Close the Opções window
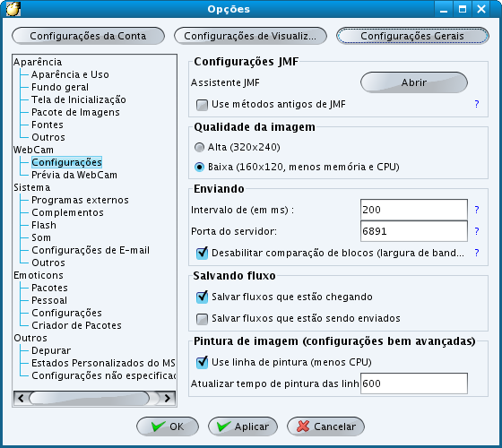Viewport: 502px width, 448px height. coord(481,9)
